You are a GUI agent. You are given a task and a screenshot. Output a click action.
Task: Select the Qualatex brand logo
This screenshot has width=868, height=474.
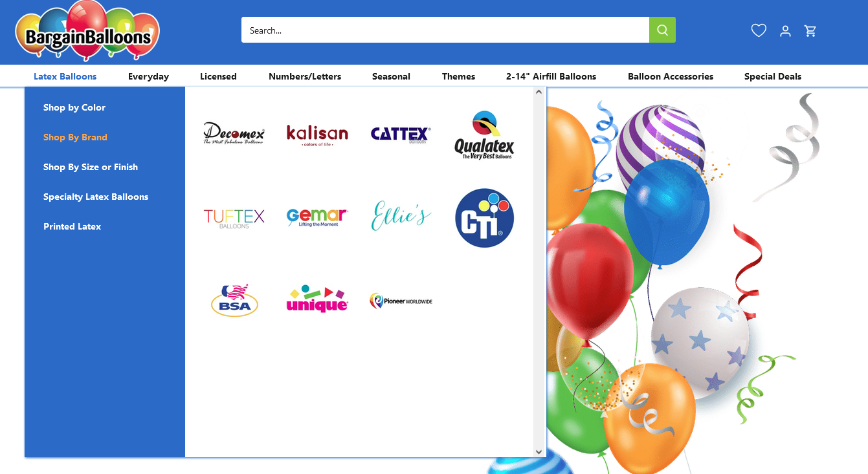click(484, 135)
